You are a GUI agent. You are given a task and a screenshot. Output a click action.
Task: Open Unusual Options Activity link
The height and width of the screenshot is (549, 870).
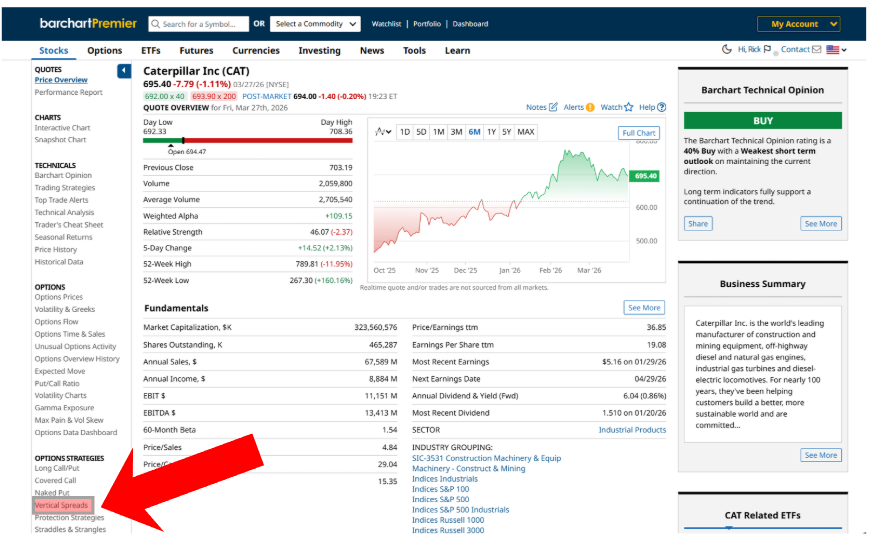click(75, 346)
